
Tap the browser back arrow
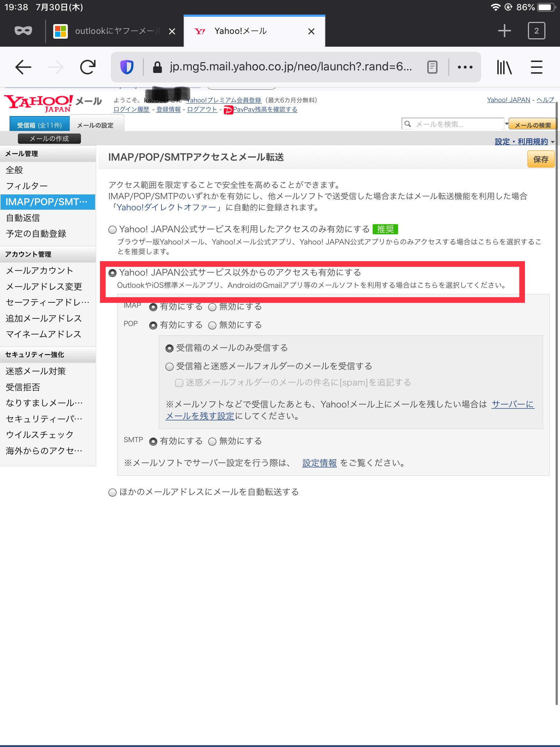[23, 67]
